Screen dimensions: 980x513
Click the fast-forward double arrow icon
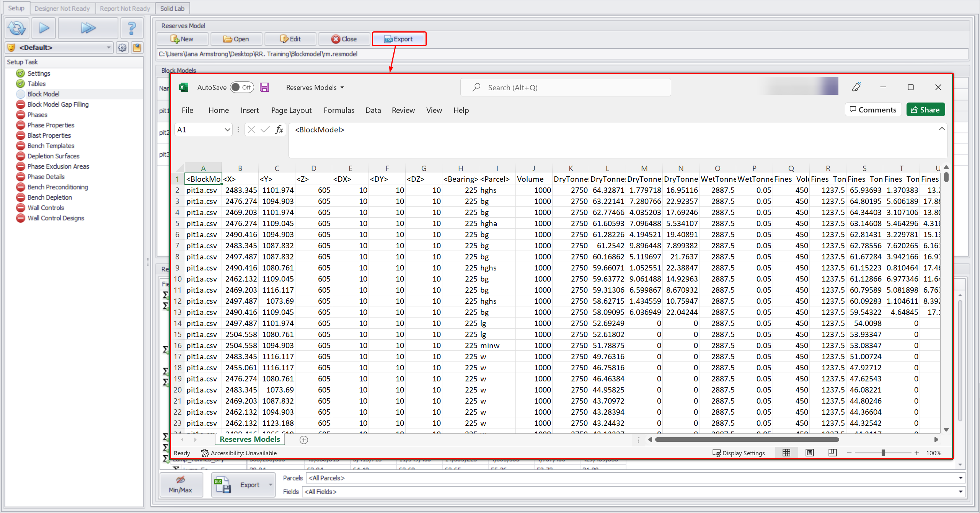click(88, 28)
